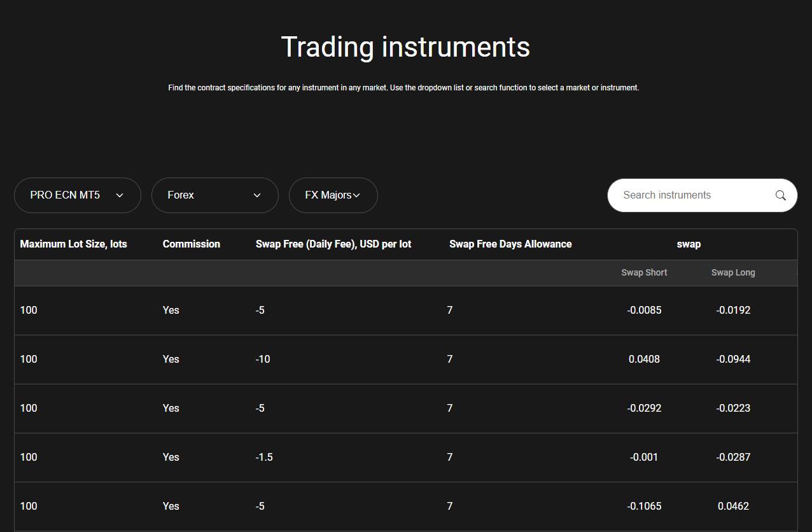The image size is (812, 532).
Task: Click the -1.5 daily fee cell
Action: click(264, 458)
